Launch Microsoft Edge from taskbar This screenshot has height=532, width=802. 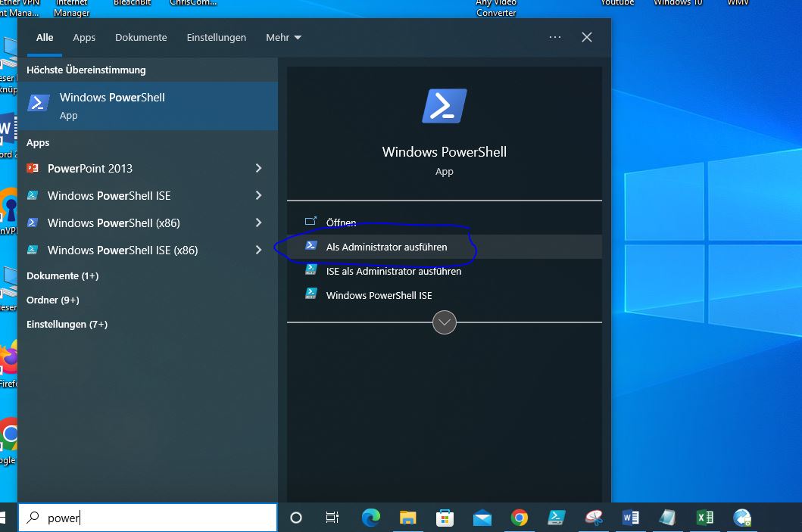[x=371, y=518]
